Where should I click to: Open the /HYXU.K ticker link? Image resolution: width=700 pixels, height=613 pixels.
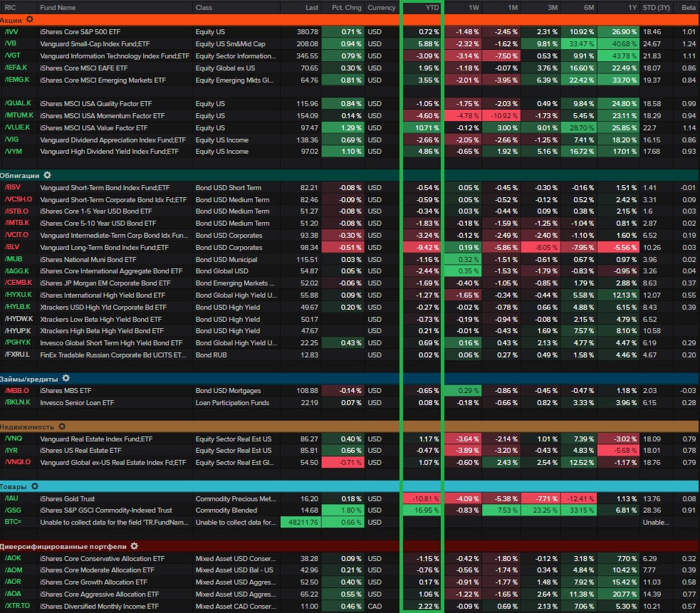click(18, 295)
